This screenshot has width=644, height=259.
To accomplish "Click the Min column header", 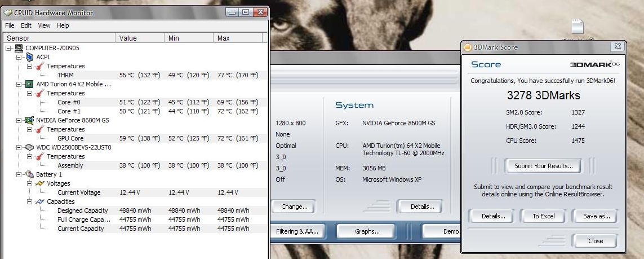I will click(189, 38).
